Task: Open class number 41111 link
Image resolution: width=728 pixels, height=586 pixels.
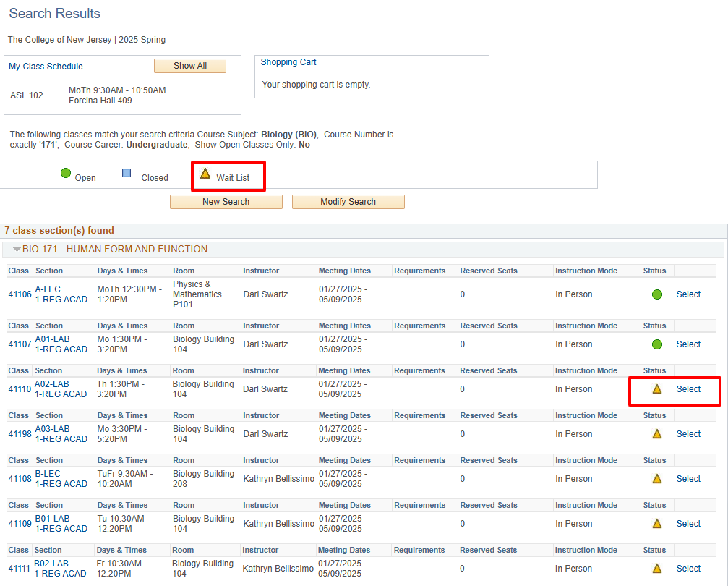Action: [19, 569]
